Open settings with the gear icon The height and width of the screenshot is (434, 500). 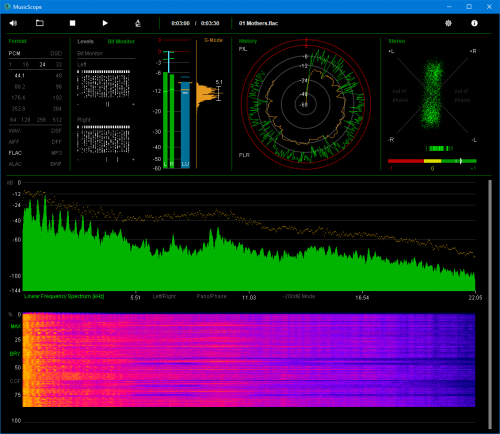click(448, 23)
